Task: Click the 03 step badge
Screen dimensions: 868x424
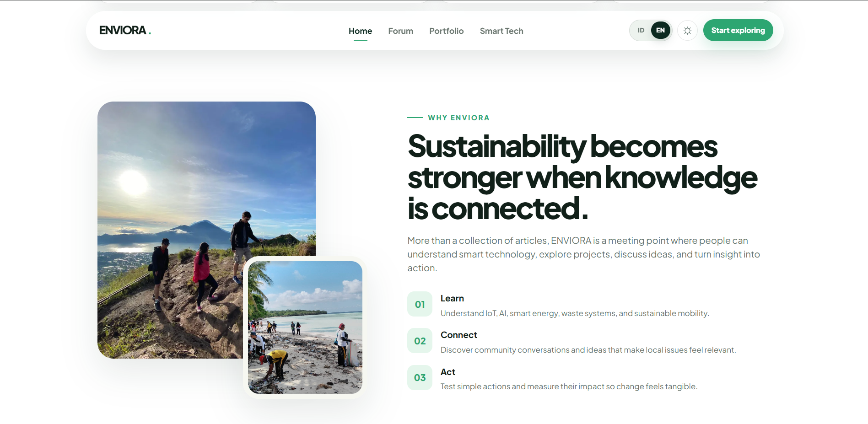Action: (420, 377)
